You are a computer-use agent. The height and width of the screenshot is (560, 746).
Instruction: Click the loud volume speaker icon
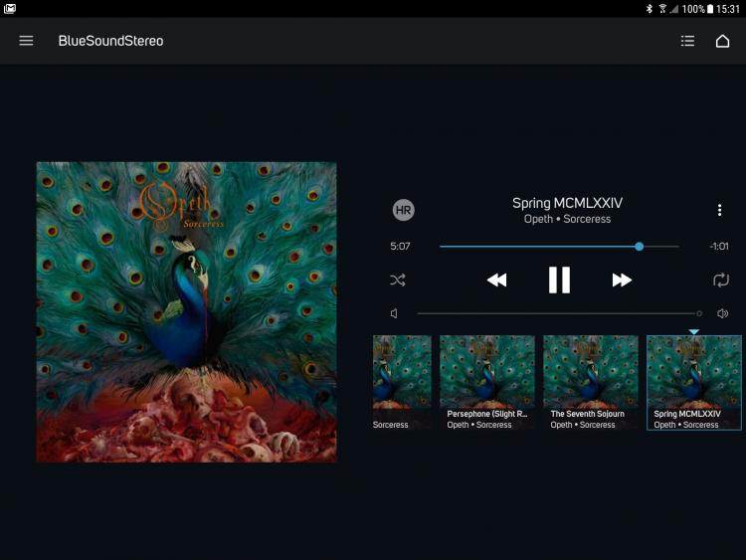pos(722,313)
